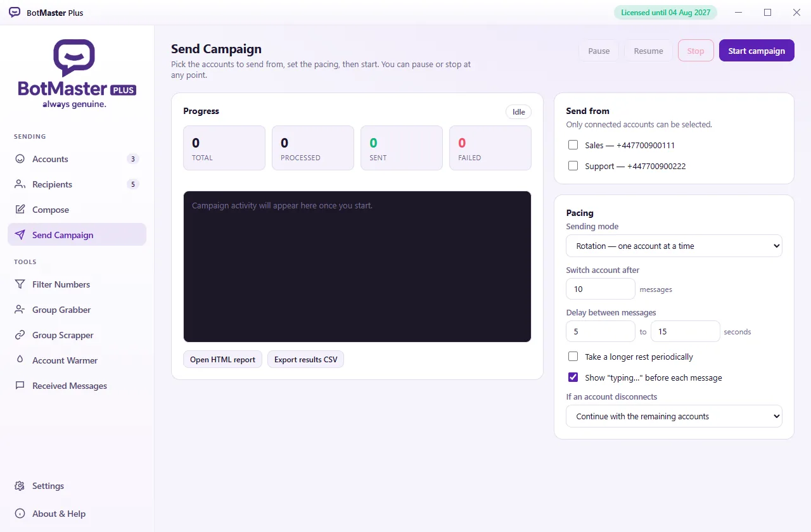
Task: Open the Group Grabber tool
Action: coord(77,310)
